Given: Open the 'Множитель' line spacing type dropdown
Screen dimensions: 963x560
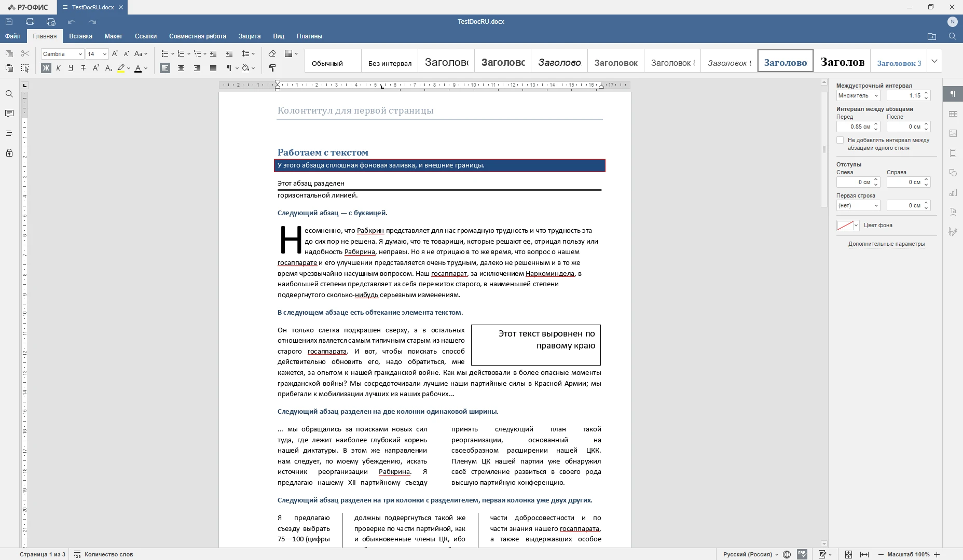Looking at the screenshot, I should [858, 95].
